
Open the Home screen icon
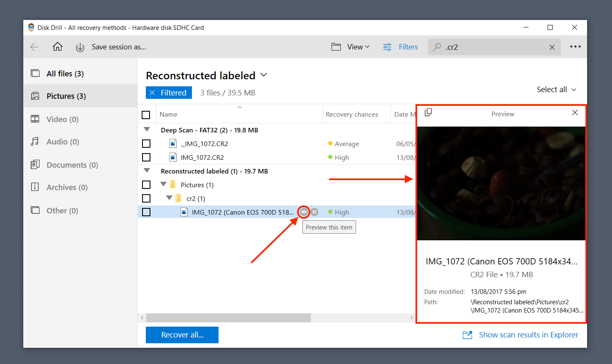coord(57,46)
